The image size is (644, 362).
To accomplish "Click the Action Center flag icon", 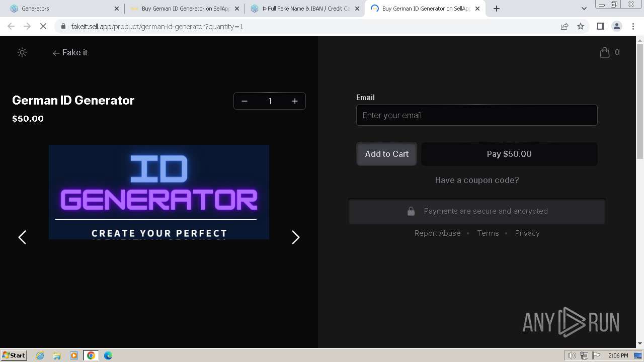I will click(596, 355).
